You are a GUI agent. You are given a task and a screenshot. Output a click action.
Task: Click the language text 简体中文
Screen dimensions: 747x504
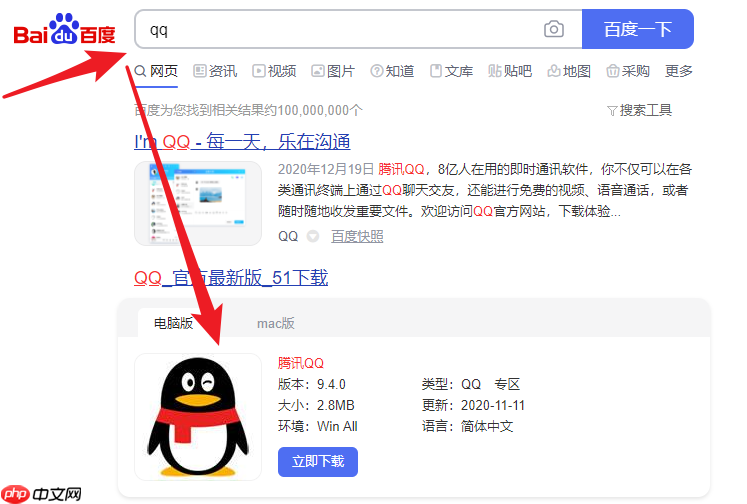[487, 426]
